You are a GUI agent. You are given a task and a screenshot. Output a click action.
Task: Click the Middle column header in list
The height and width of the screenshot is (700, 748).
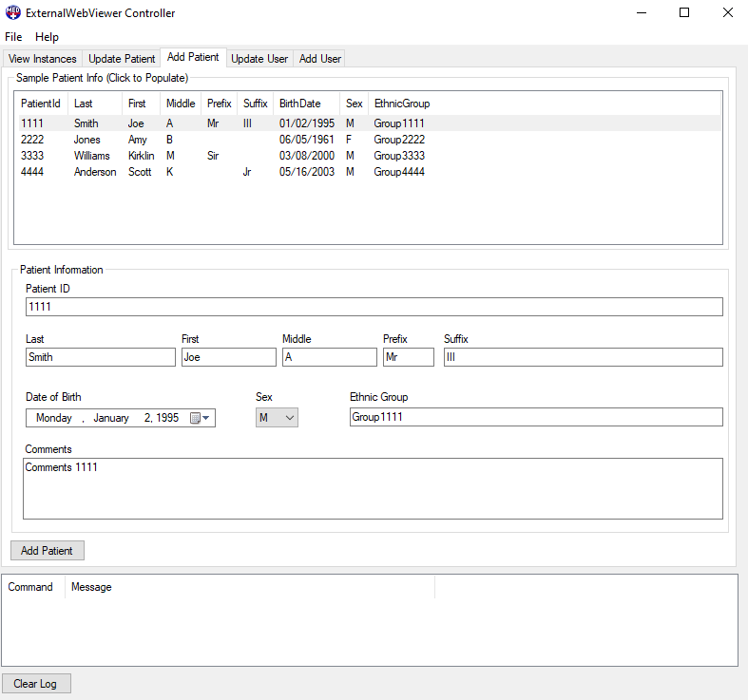click(x=181, y=104)
